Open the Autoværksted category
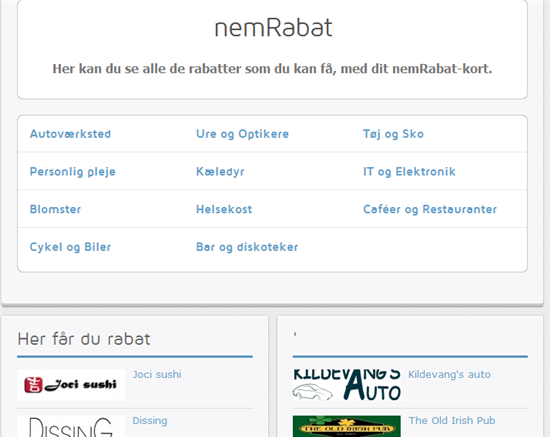This screenshot has height=437, width=550. coord(70,134)
